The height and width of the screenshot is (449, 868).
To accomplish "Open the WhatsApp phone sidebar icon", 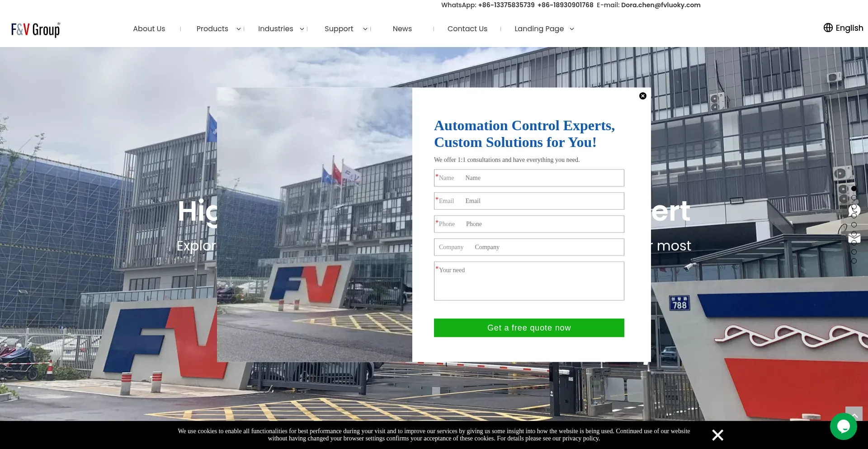I will 854,210.
